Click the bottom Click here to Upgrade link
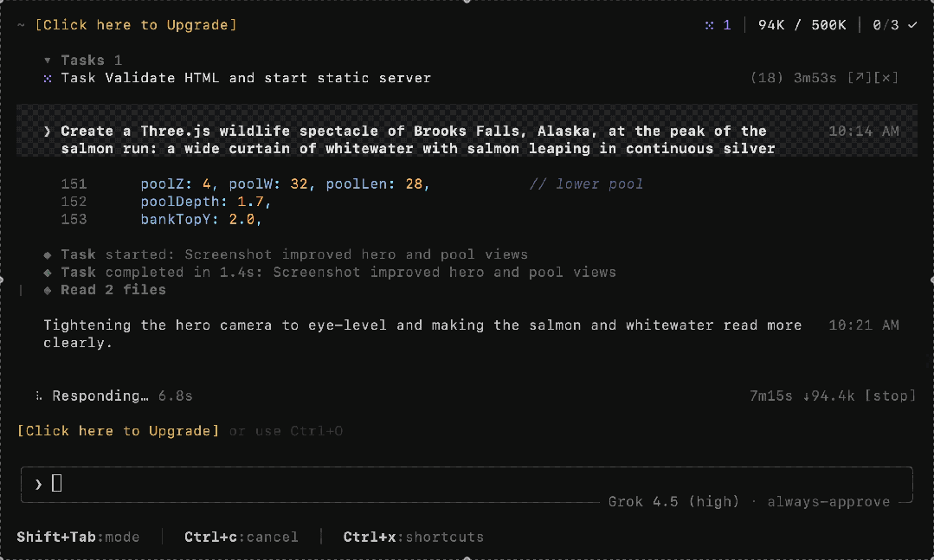The width and height of the screenshot is (934, 560). [x=118, y=431]
